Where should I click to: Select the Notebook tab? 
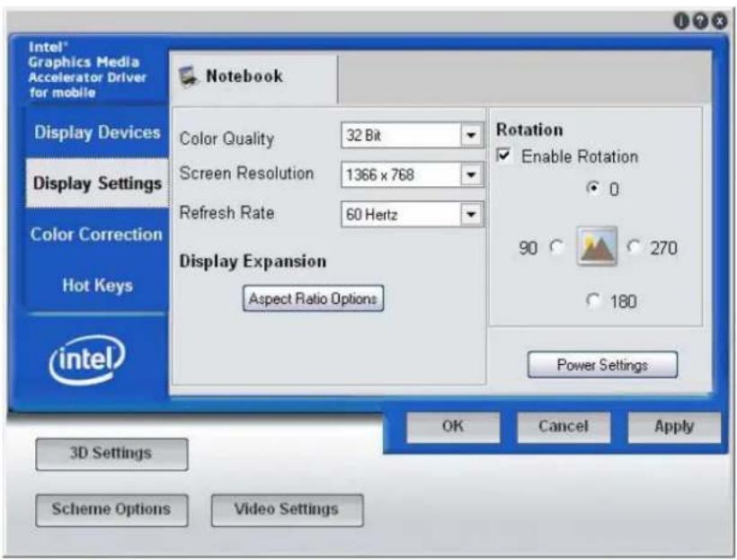(253, 76)
